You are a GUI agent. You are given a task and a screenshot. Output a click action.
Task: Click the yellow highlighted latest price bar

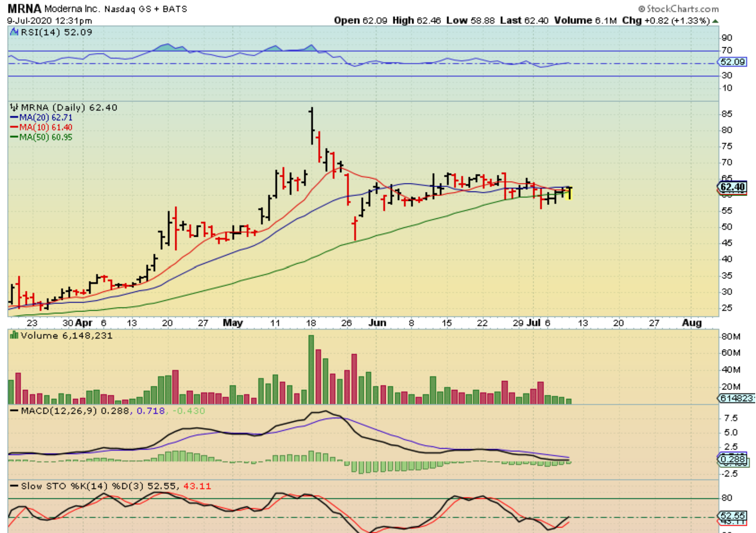(569, 193)
